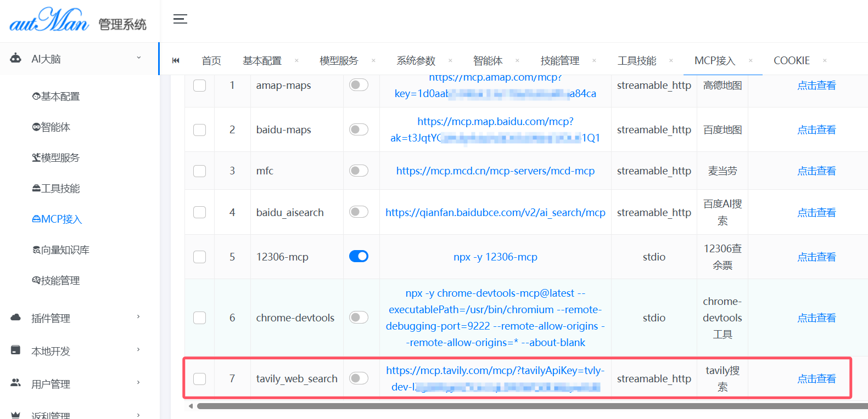Enable the tavily_web_search toggle
Image resolution: width=868 pixels, height=419 pixels.
pyautogui.click(x=359, y=378)
